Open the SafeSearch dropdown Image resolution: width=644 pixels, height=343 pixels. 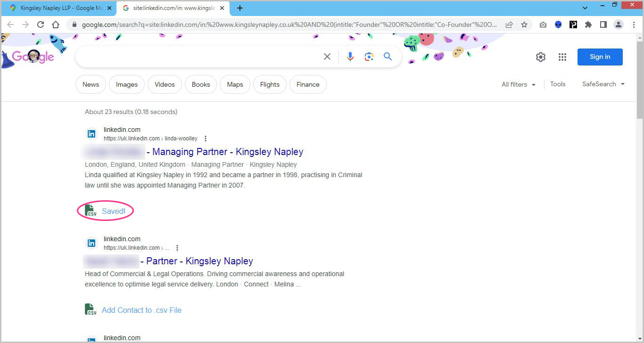[x=603, y=84]
